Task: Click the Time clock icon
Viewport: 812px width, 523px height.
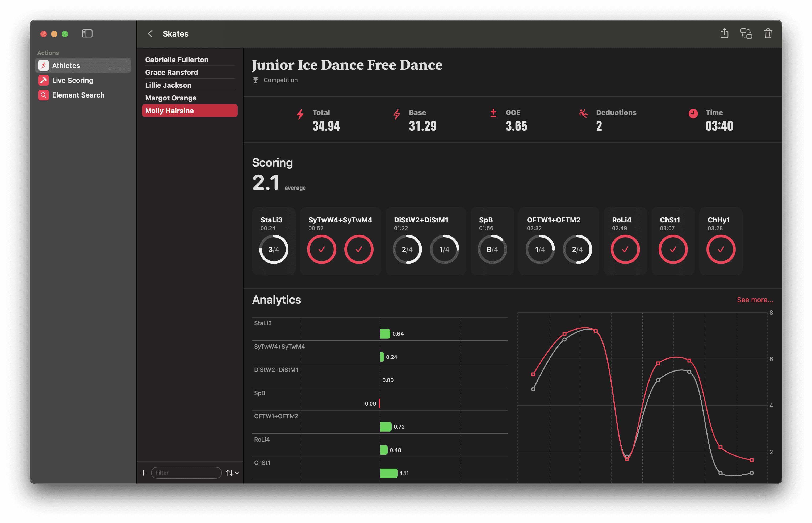Action: click(x=693, y=113)
